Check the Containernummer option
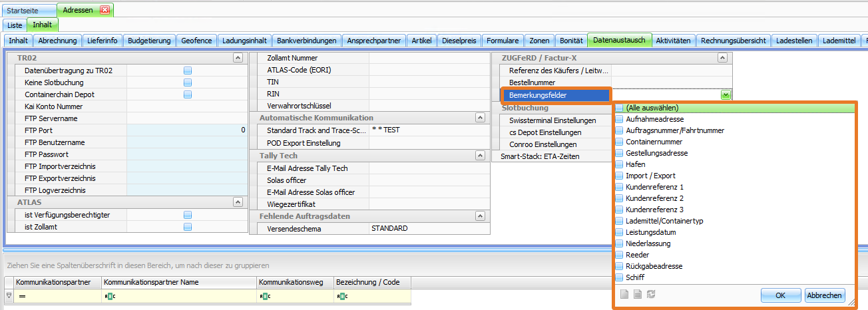The height and width of the screenshot is (310, 868). (x=619, y=142)
